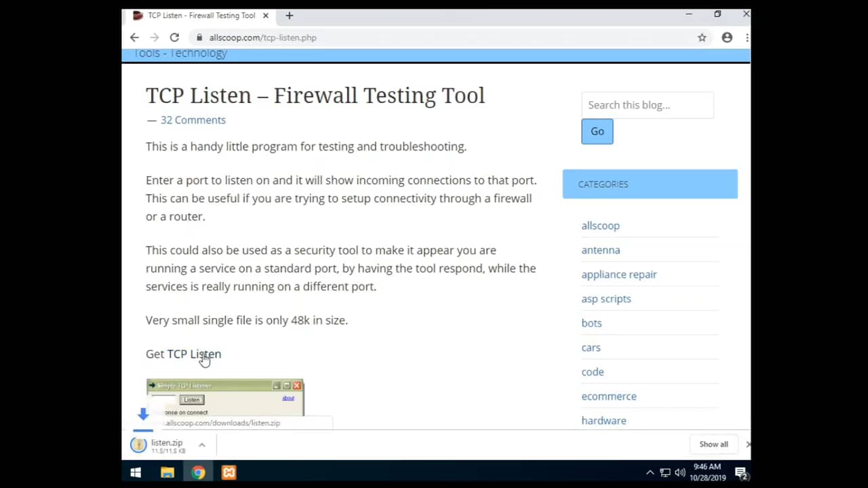
Task: View site security padlock info
Action: pos(199,38)
